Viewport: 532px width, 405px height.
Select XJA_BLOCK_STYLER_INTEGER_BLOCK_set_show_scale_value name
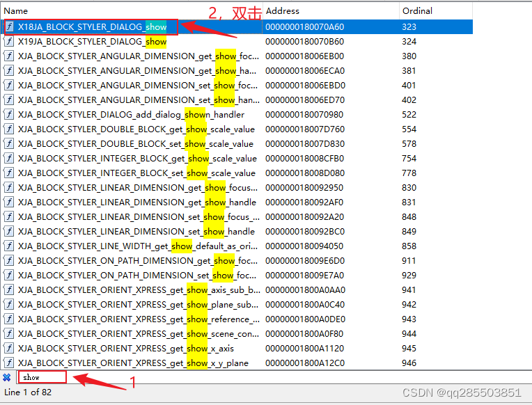coord(136,173)
